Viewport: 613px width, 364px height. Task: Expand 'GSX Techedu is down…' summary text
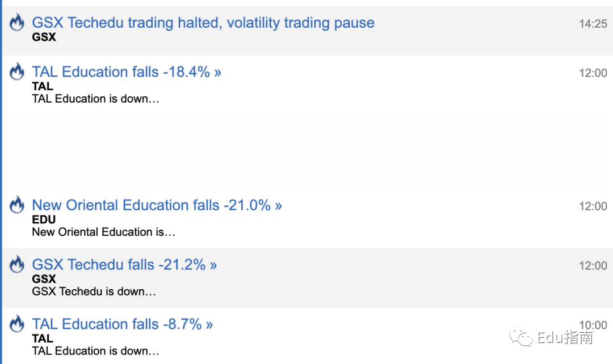(x=94, y=291)
